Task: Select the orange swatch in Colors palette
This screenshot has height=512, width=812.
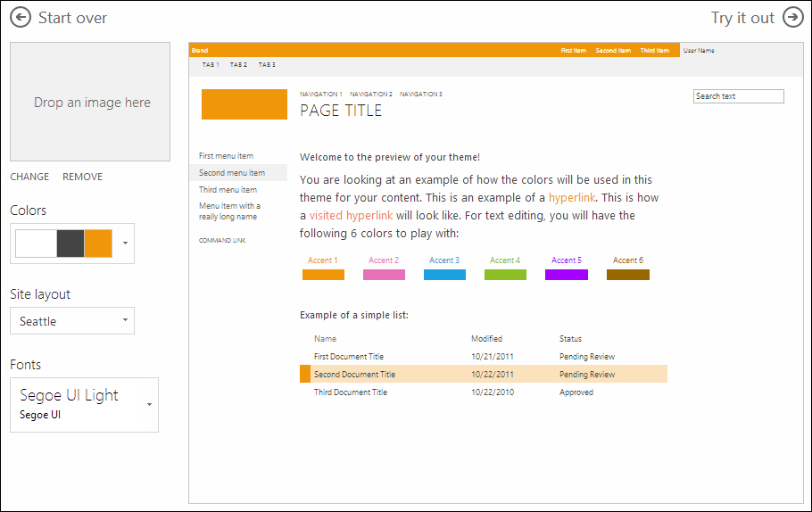Action: [x=98, y=244]
